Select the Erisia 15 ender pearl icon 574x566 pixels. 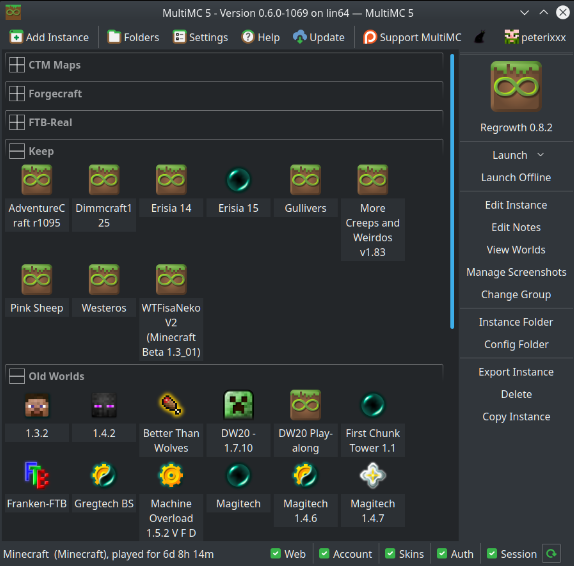coord(238,179)
